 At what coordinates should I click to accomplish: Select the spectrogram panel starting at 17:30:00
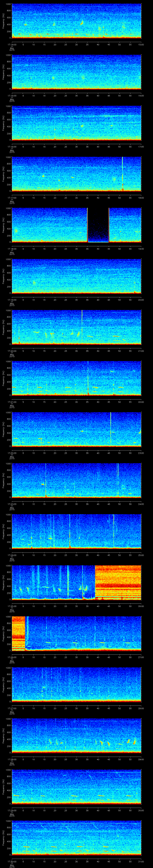coord(77,838)
